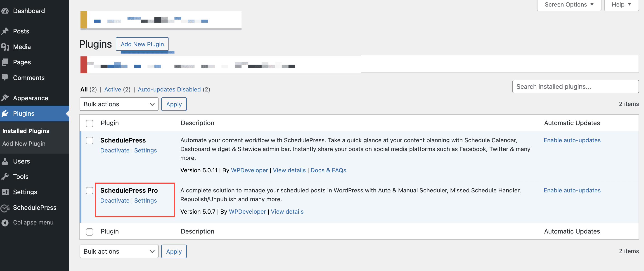The height and width of the screenshot is (271, 644).
Task: Click the Collapse menu arrow icon
Action: tap(5, 222)
